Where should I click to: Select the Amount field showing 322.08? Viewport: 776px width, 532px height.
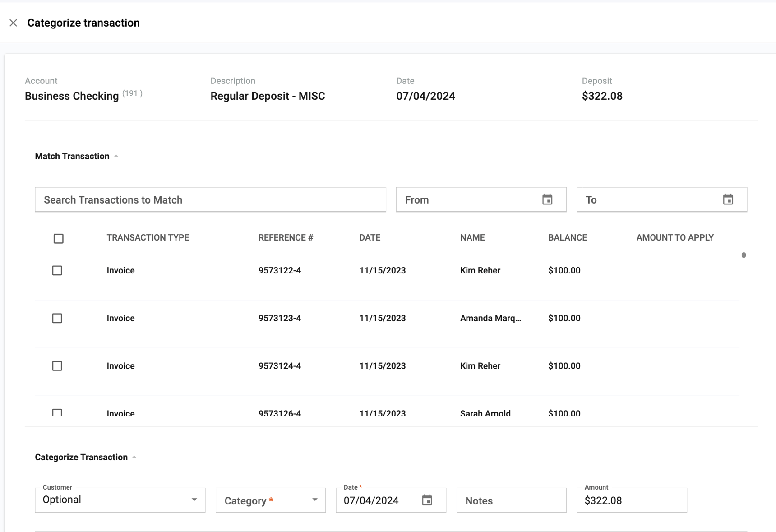coord(631,500)
